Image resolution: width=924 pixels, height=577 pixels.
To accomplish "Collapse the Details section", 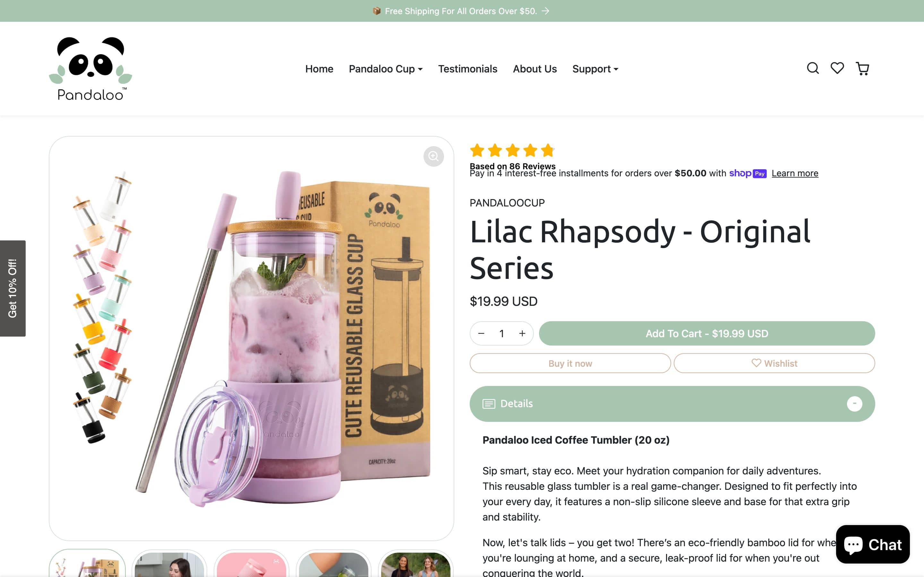I will (x=854, y=404).
